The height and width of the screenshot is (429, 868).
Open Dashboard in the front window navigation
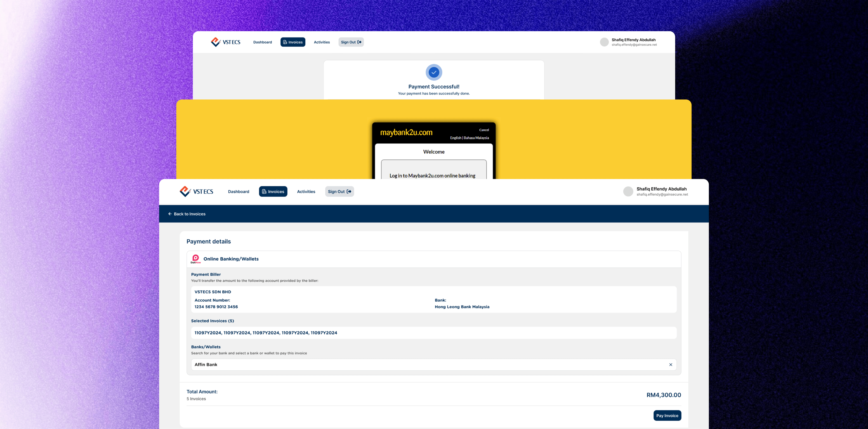[238, 191]
